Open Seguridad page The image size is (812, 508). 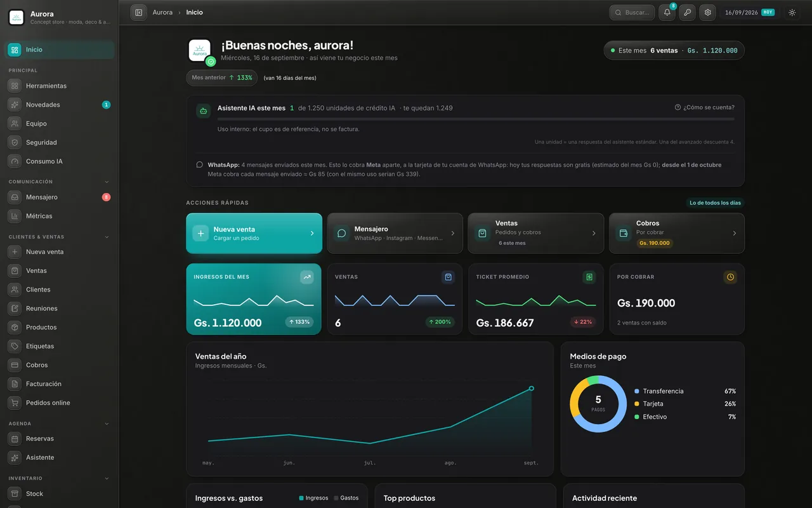tap(60, 143)
